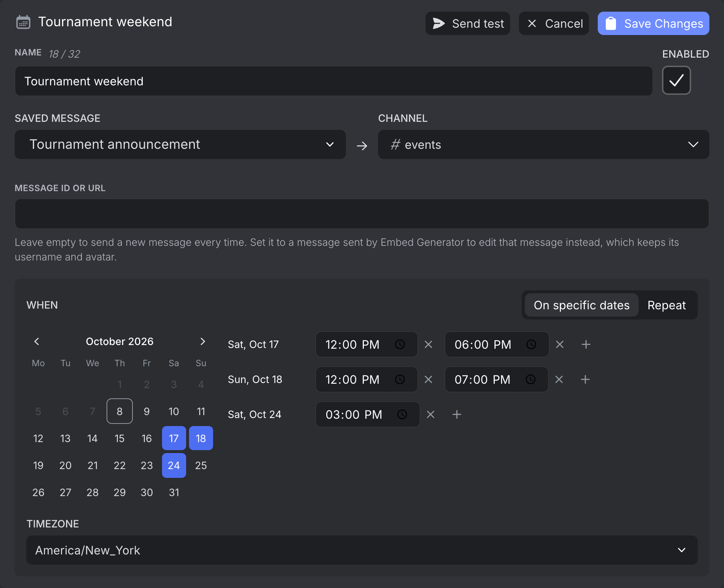
Task: Remove 12:00 PM time on Sat, Oct 17
Action: tap(428, 344)
